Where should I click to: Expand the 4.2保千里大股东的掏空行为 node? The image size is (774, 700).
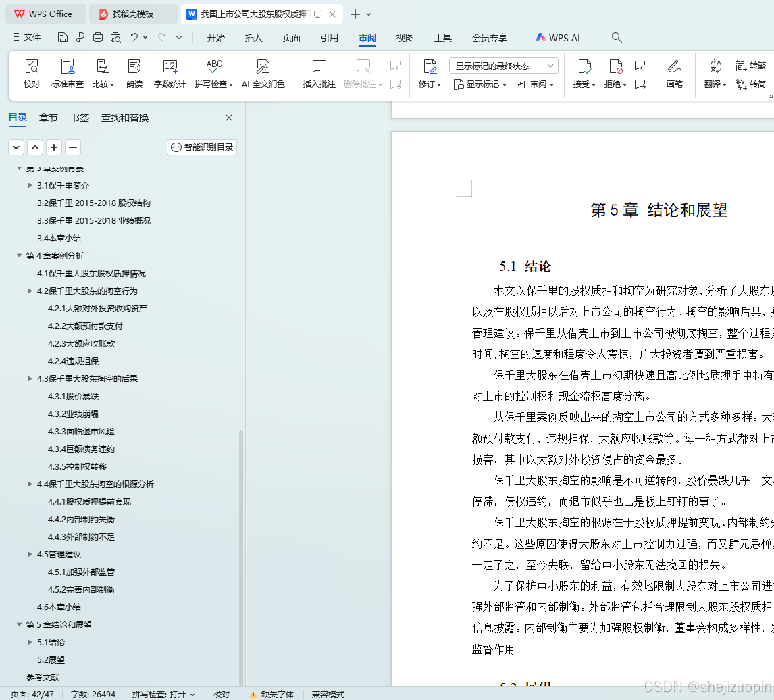tap(30, 291)
